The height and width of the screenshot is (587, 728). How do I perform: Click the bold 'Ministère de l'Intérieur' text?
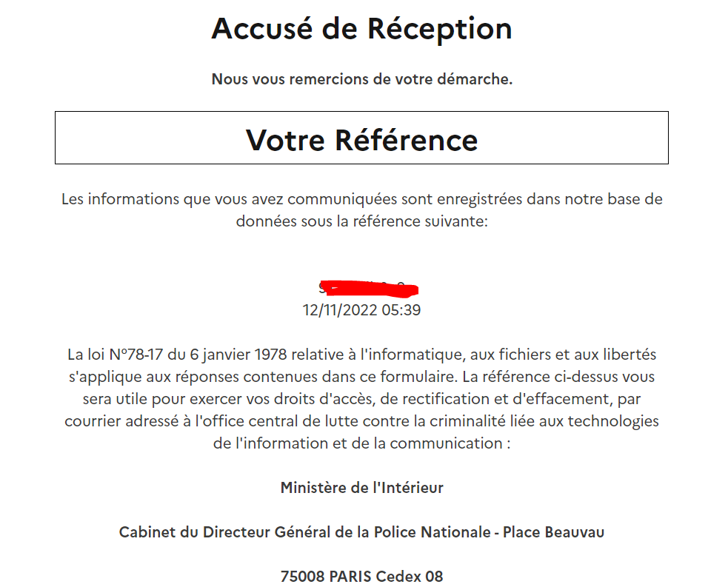tap(361, 488)
